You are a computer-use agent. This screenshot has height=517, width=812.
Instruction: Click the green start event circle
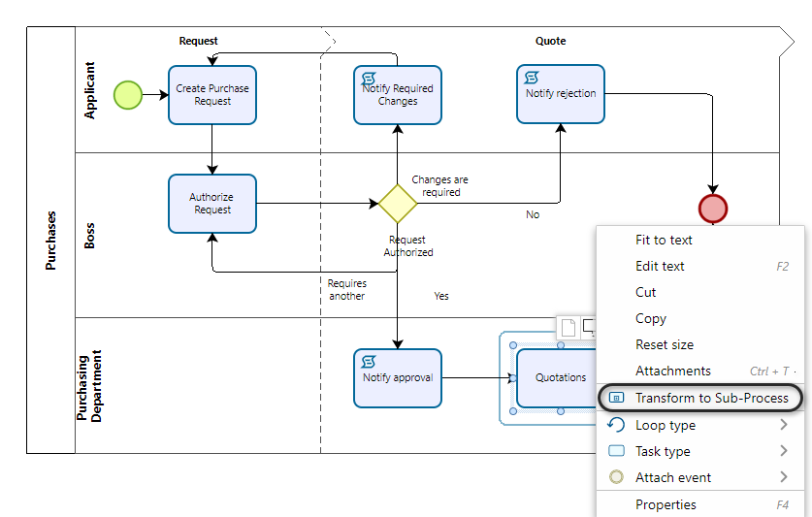(x=128, y=94)
